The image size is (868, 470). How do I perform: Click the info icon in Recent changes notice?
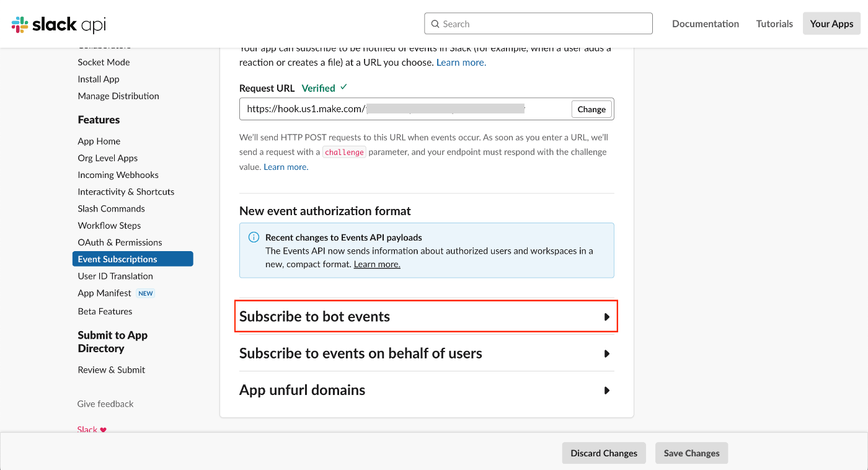tap(254, 237)
